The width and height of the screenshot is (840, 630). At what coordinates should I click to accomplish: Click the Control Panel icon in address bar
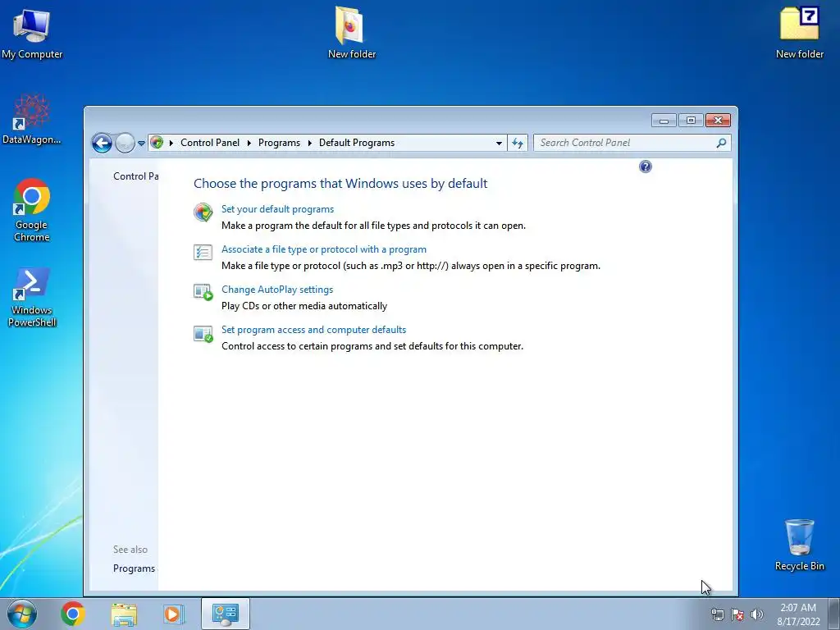click(x=157, y=143)
